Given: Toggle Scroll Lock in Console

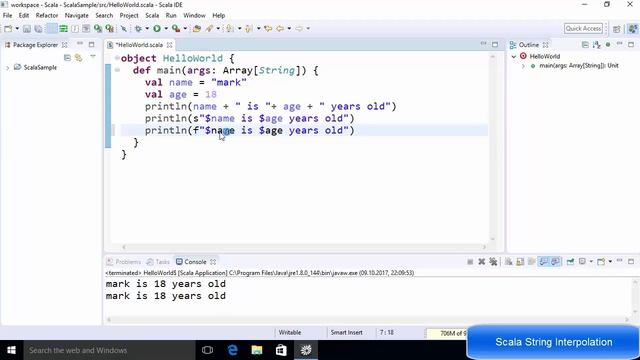Looking at the screenshot, I should tap(520, 262).
